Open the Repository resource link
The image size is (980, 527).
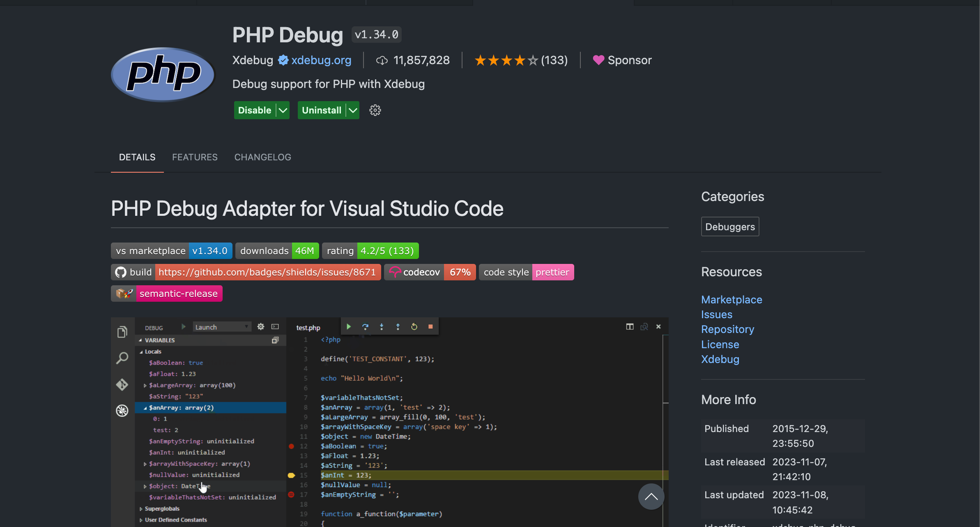[x=727, y=329]
